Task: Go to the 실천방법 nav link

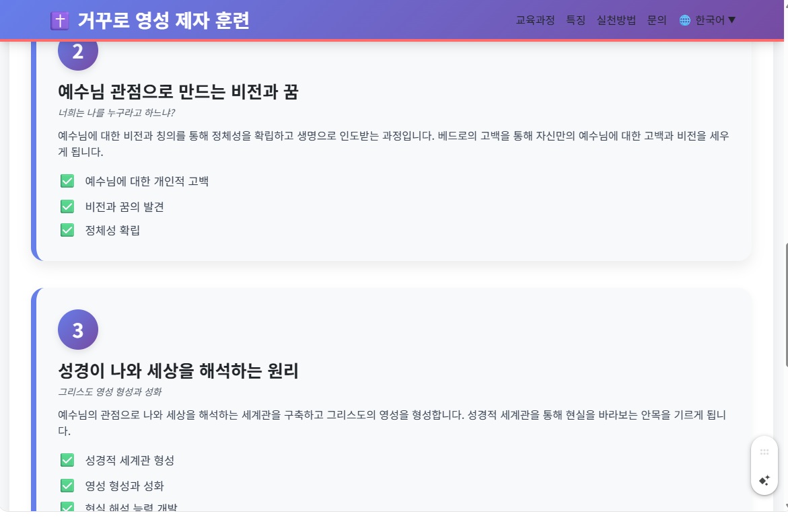Action: click(x=616, y=20)
